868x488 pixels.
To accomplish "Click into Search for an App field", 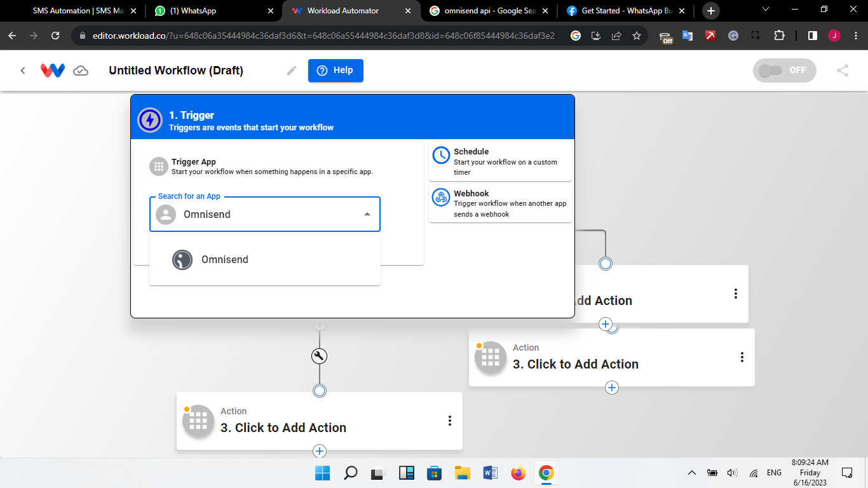I will 265,214.
